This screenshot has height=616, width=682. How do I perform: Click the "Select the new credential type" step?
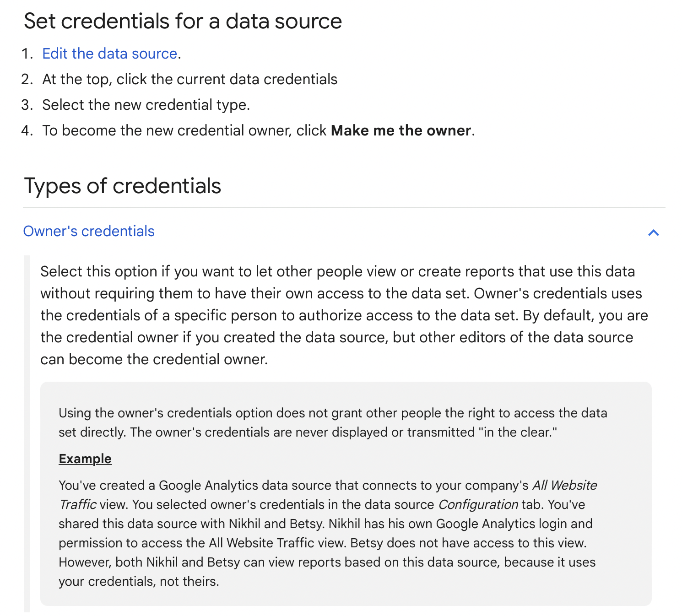(x=146, y=105)
